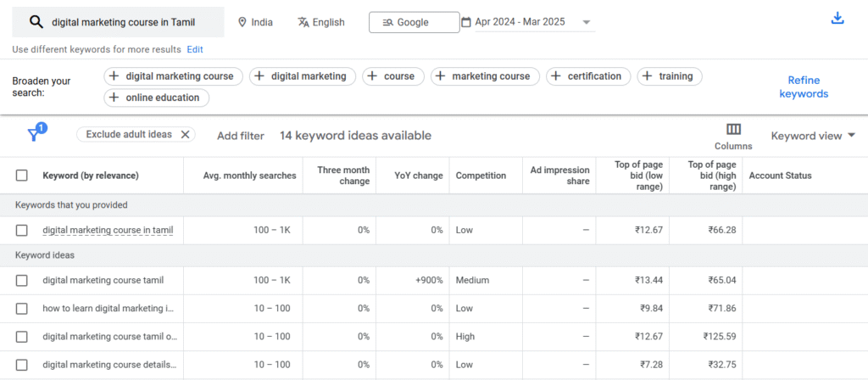
Task: Open Refine keywords panel
Action: point(804,87)
